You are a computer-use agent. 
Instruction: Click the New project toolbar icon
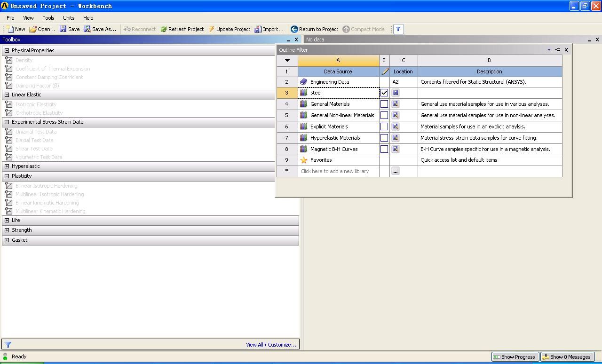coord(10,29)
